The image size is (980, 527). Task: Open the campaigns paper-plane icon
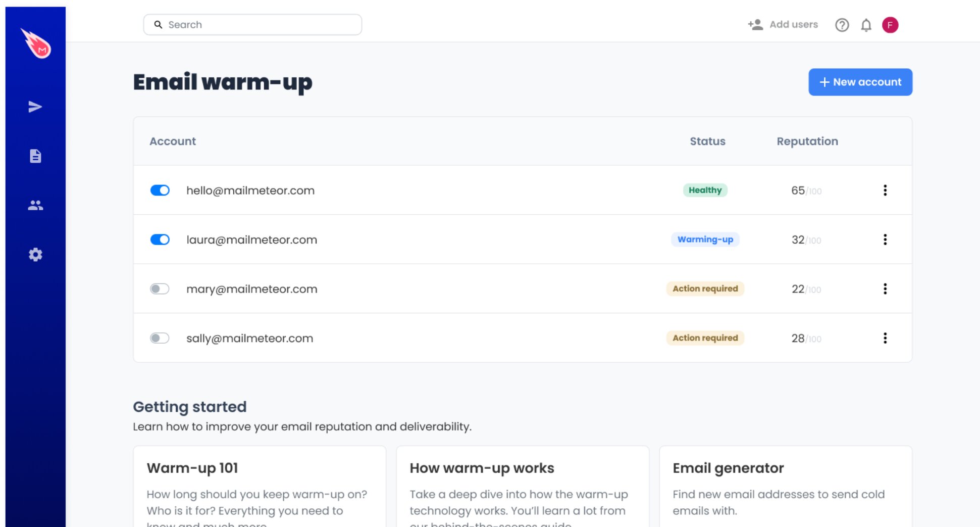pos(35,107)
